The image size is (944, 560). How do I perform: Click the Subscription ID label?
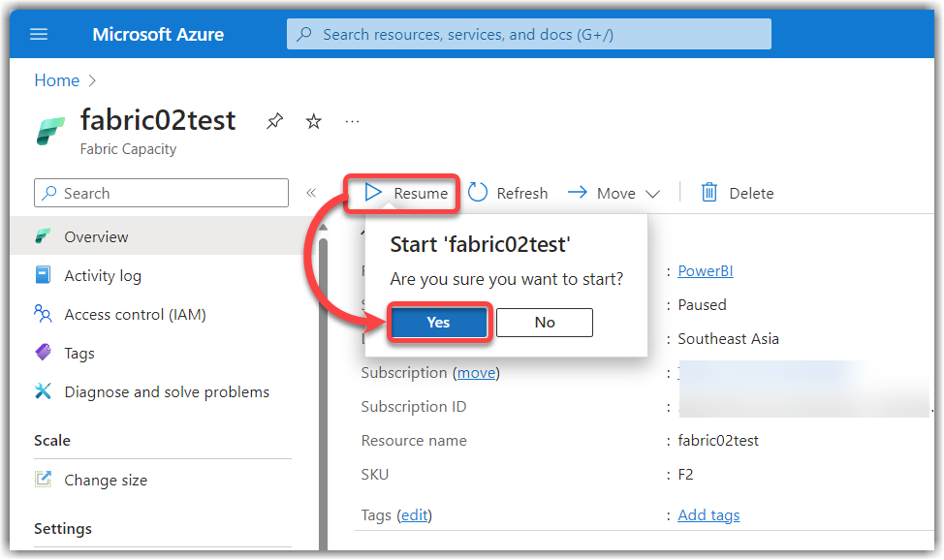[x=414, y=407]
